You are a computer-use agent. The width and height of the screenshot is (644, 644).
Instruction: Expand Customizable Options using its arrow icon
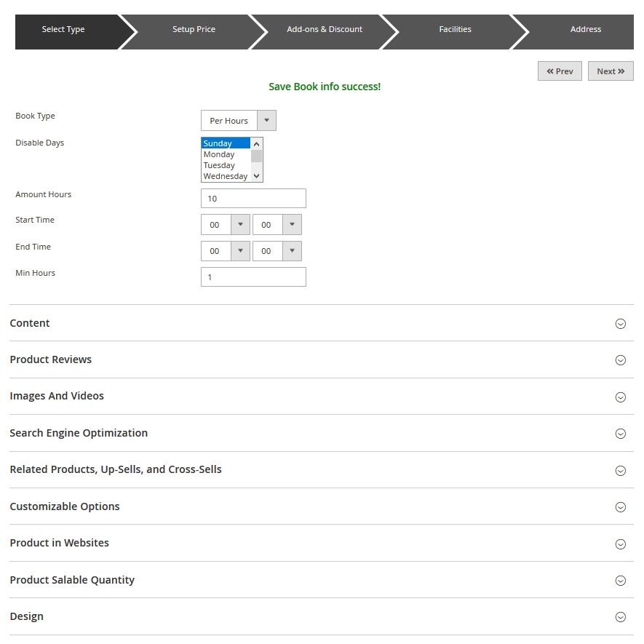(x=620, y=507)
